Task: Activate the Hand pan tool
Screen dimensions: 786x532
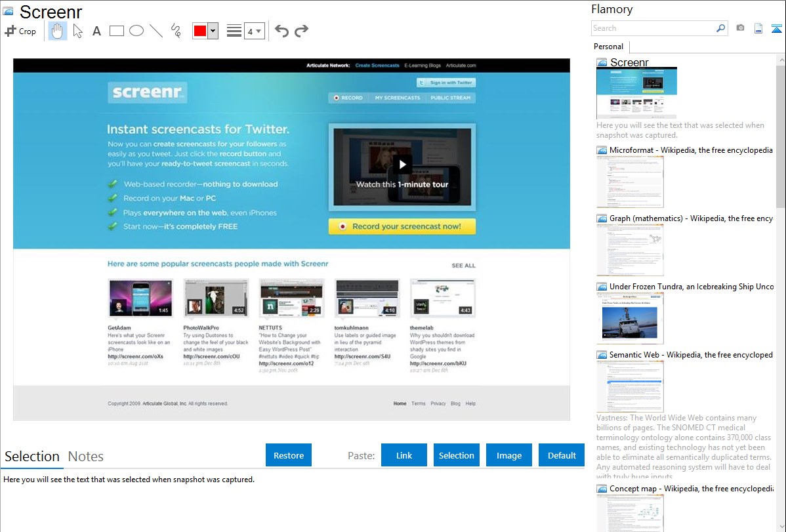Action: click(57, 31)
